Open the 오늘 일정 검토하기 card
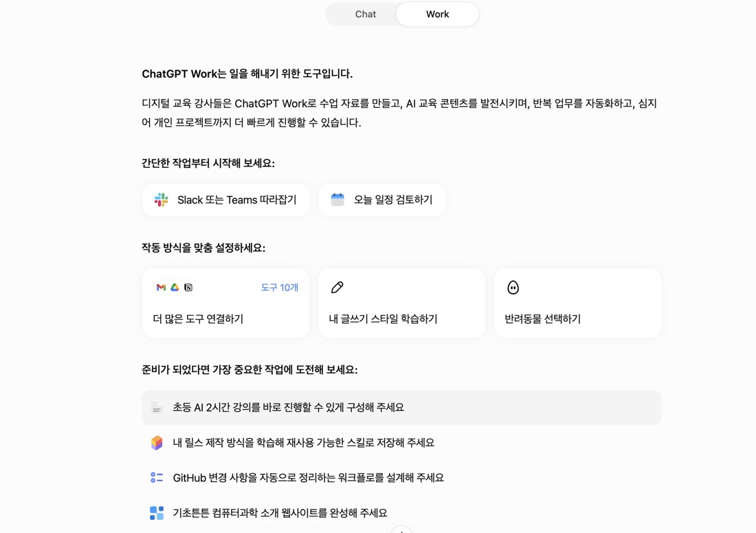756x533 pixels. [x=382, y=199]
